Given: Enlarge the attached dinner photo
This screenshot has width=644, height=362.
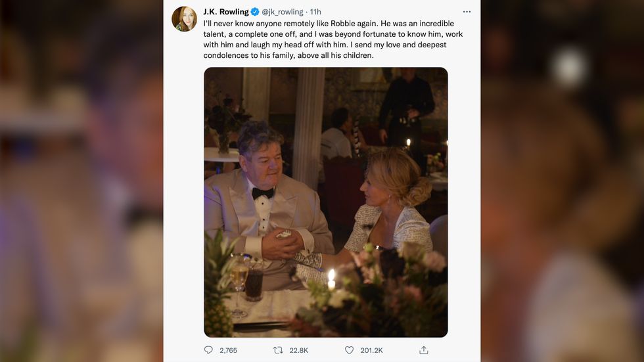Looking at the screenshot, I should (325, 202).
